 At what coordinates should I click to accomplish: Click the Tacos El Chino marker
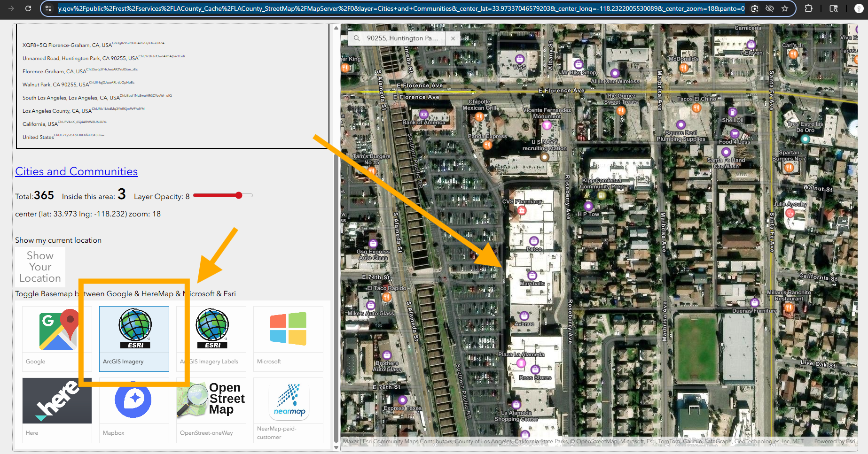pyautogui.click(x=696, y=108)
